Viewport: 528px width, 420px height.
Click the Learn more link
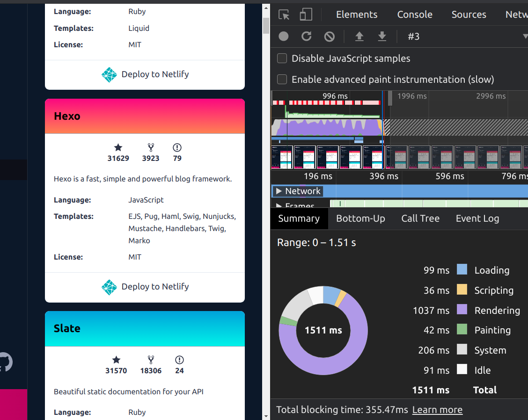(437, 410)
